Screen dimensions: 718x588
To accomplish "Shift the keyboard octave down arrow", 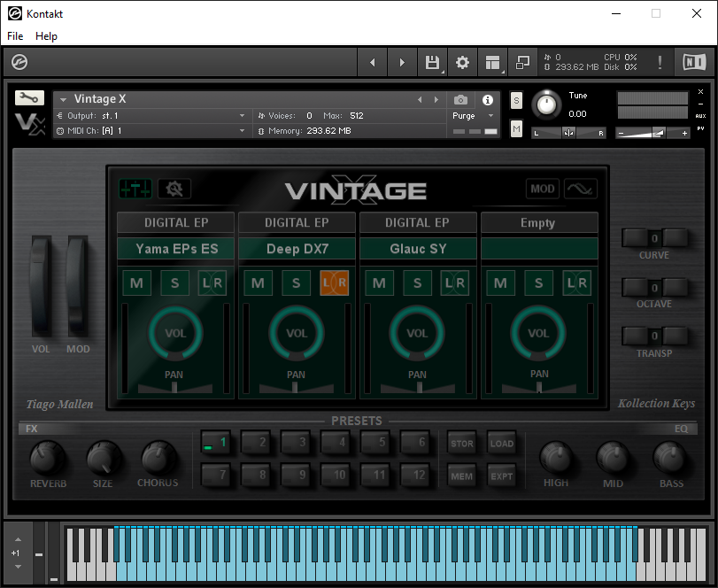I will [x=18, y=567].
